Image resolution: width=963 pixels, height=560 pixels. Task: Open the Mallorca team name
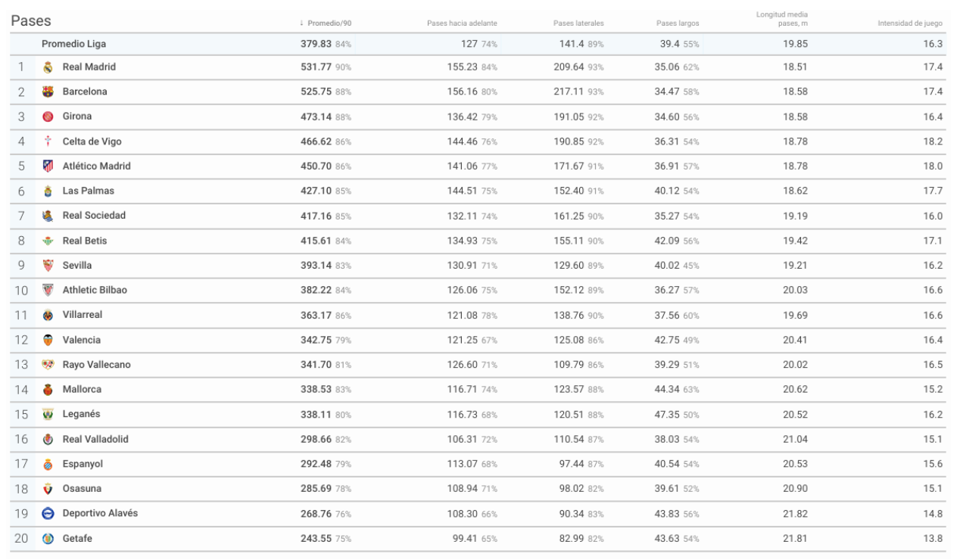82,389
